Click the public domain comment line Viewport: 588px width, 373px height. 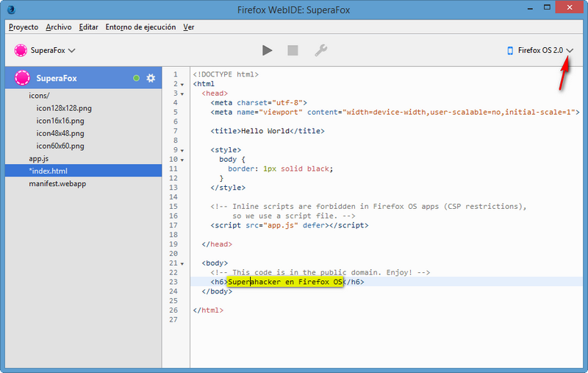320,272
